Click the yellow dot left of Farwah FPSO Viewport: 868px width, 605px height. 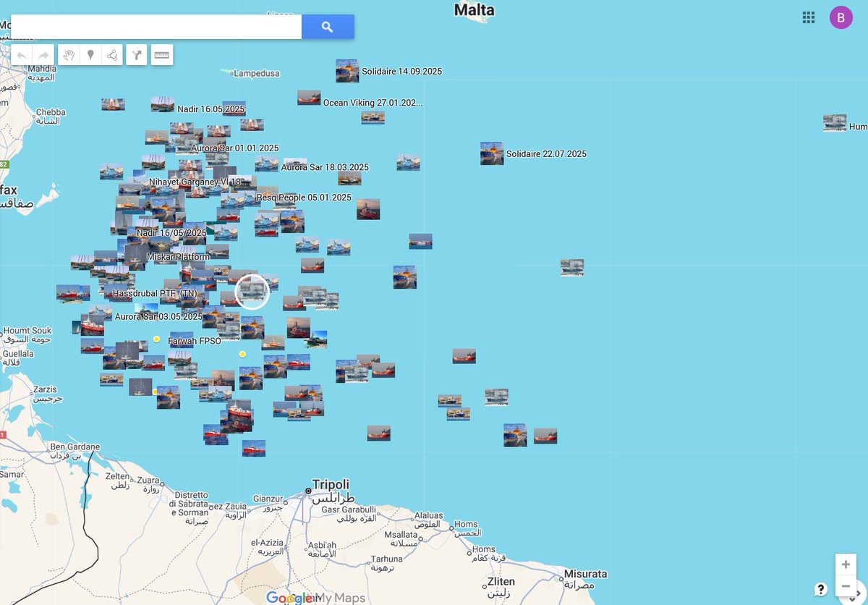click(156, 339)
